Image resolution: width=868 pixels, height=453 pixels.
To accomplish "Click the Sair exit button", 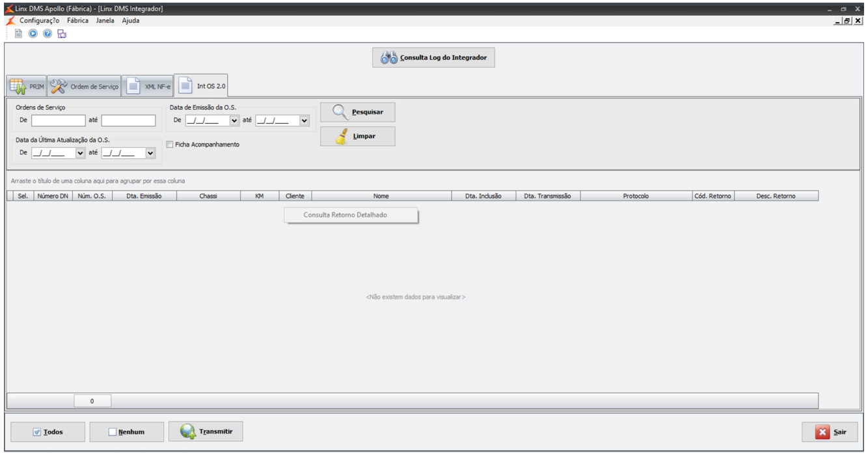I will click(x=830, y=432).
